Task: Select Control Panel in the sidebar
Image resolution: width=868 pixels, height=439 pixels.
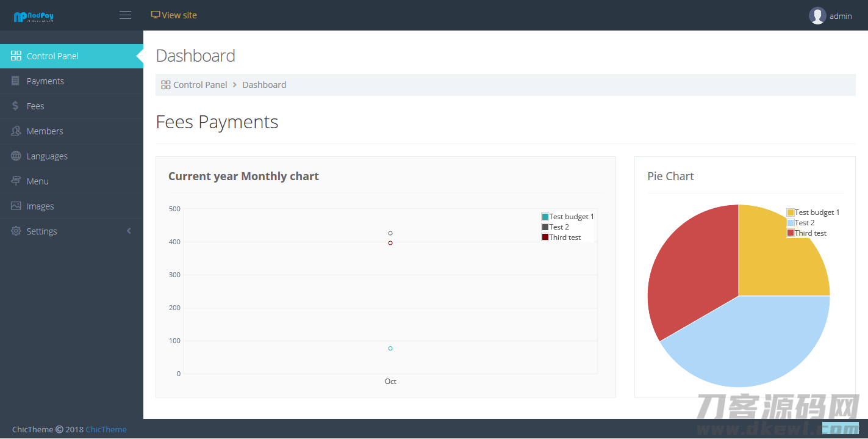Action: [x=52, y=56]
